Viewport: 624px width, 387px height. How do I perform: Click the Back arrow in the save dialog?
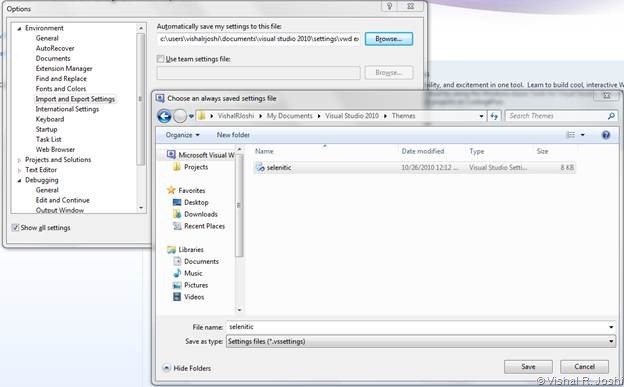(164, 116)
